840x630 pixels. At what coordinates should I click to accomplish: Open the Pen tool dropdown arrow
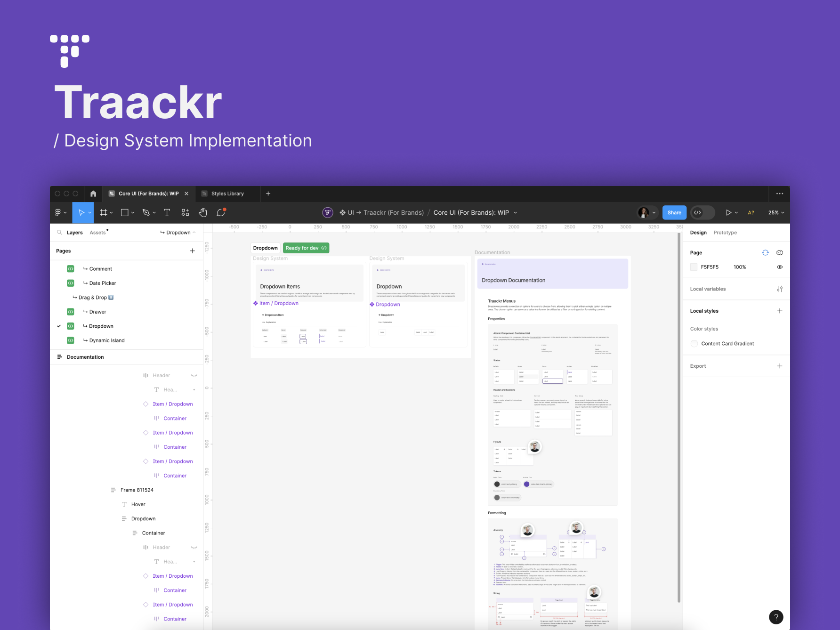[154, 213]
